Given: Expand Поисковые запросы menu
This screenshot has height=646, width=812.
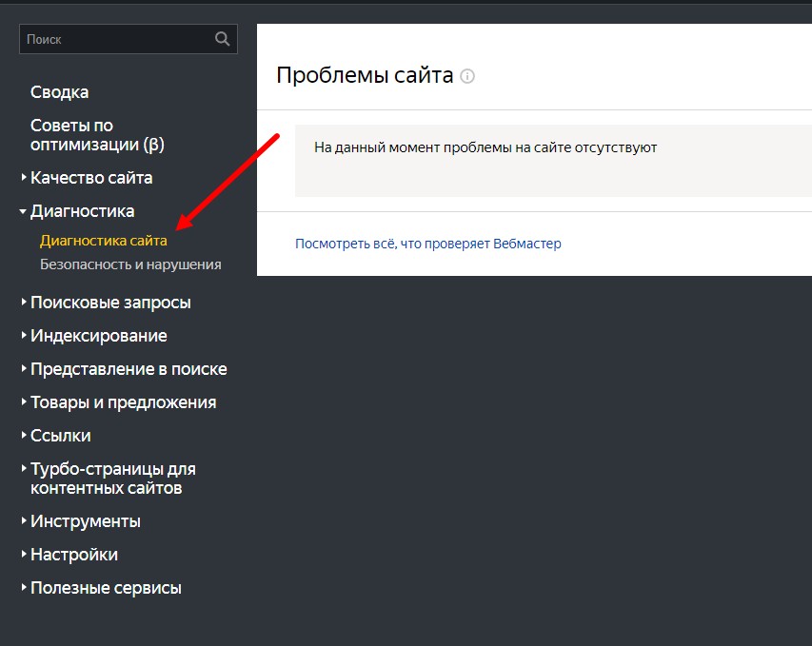Looking at the screenshot, I should click(x=110, y=303).
